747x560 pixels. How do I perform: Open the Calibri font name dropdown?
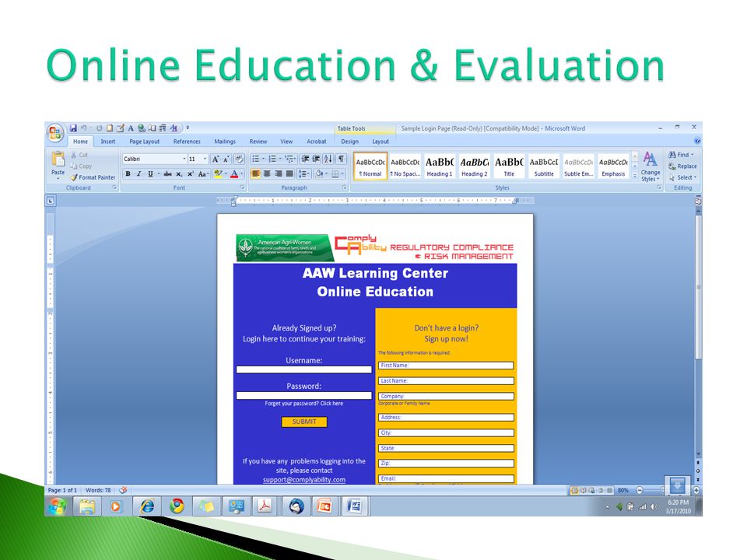184,159
